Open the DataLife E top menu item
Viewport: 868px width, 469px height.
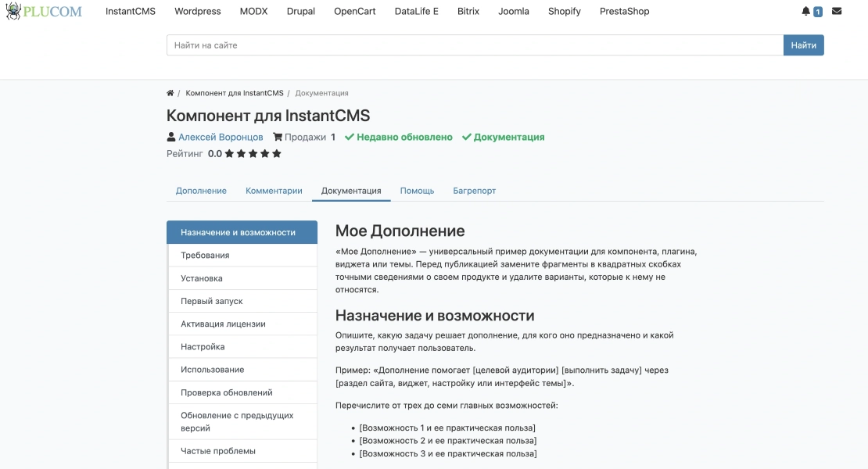click(416, 11)
